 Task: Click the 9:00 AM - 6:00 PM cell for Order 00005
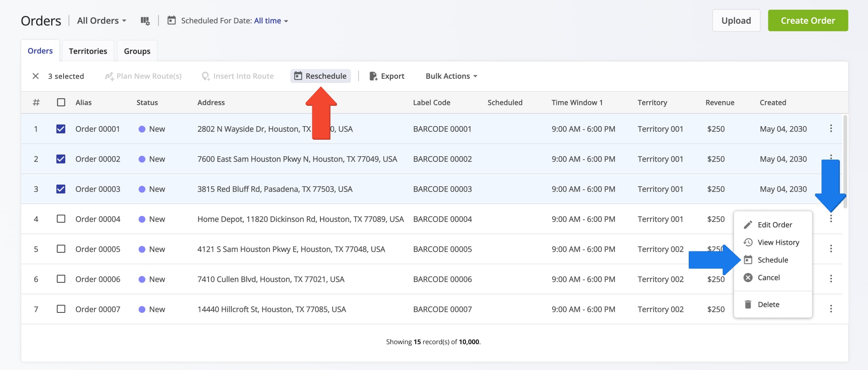point(583,249)
